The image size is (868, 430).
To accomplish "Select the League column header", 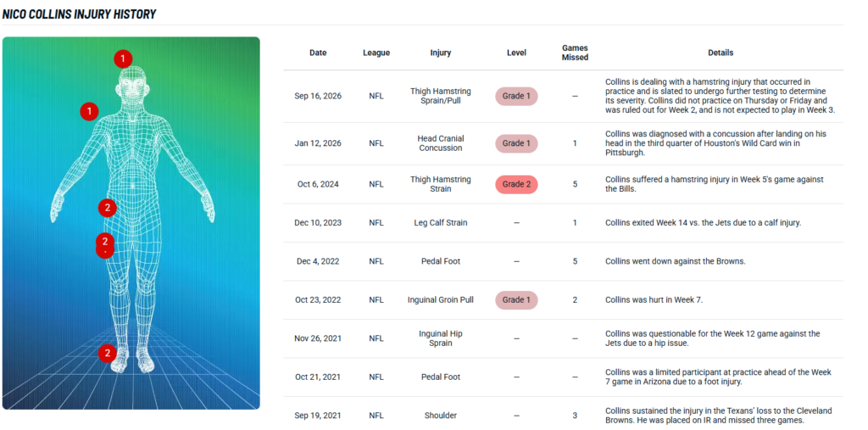I will pyautogui.click(x=376, y=53).
